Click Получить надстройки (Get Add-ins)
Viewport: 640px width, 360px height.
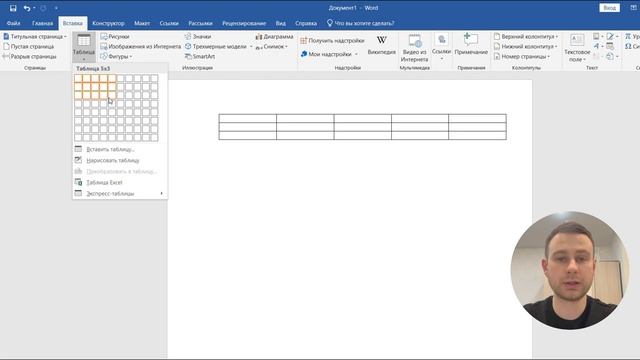332,40
